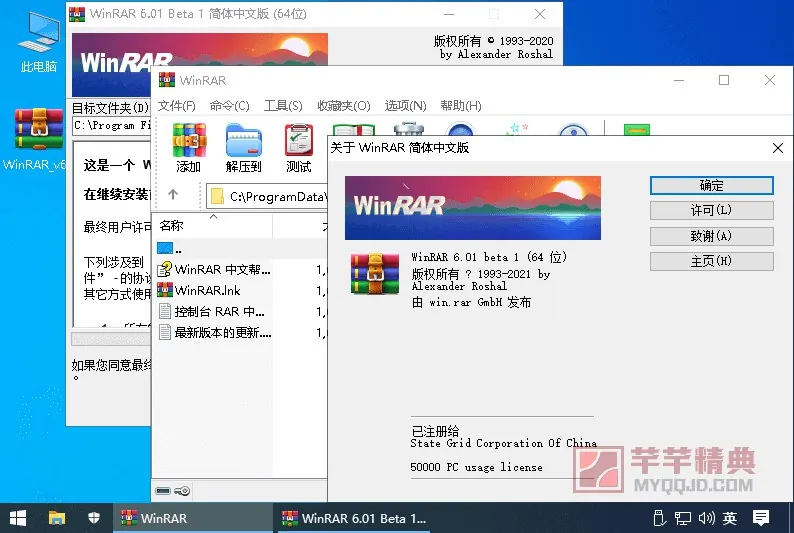
Task: Sort file list by 名称 column header
Action: (x=214, y=225)
